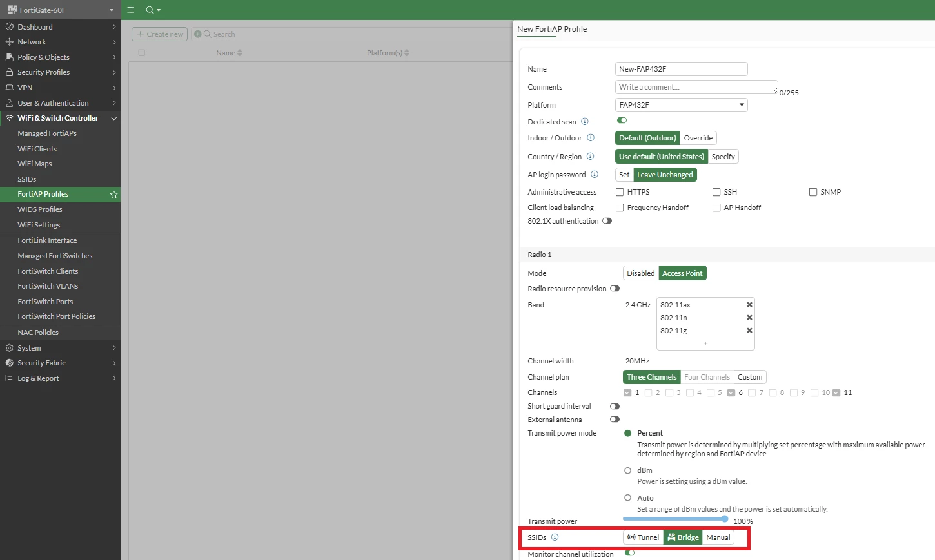The width and height of the screenshot is (935, 560).
Task: Enable SNMP administrative access checkbox
Action: 813,192
